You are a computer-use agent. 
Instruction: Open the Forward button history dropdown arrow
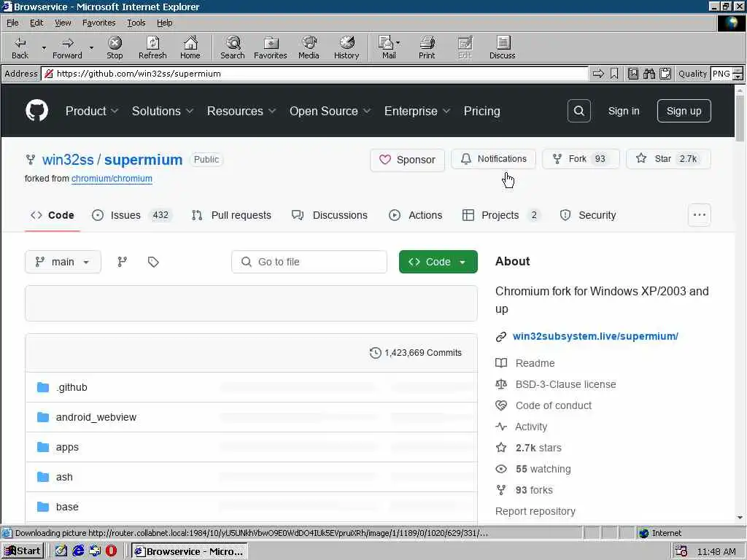91,47
